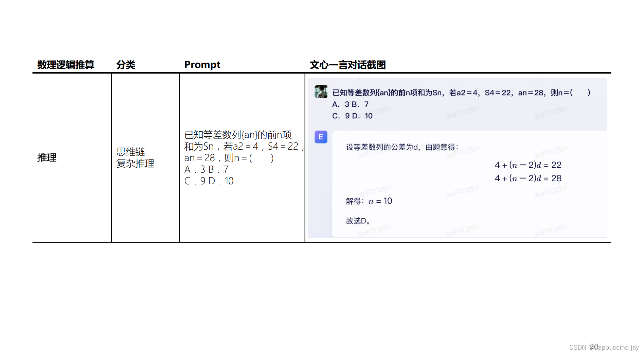This screenshot has width=644, height=354.
Task: Click the user question line in the chat
Action: pos(461,92)
